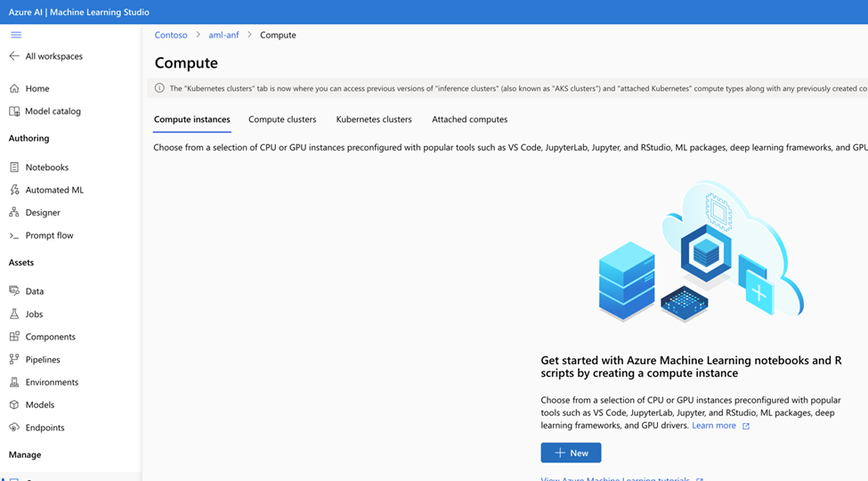Click the Endpoints icon
Screen dimensions: 868x481
[x=14, y=428]
